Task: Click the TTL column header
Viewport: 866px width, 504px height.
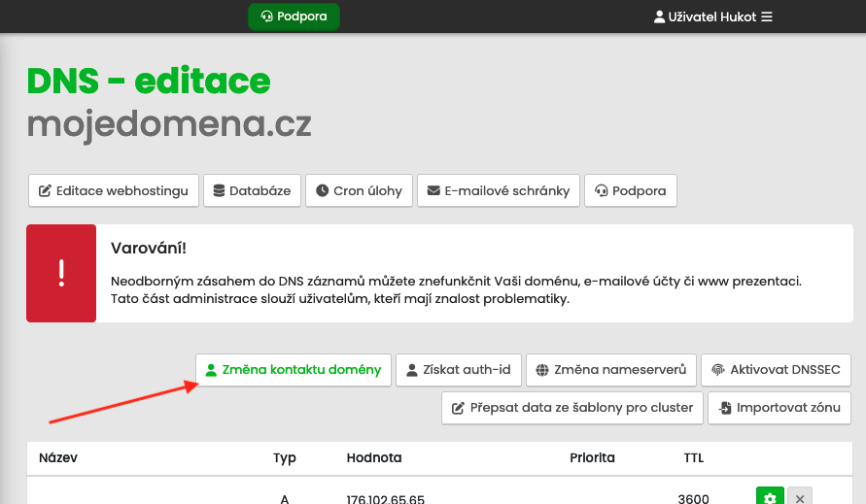Action: pos(693,457)
